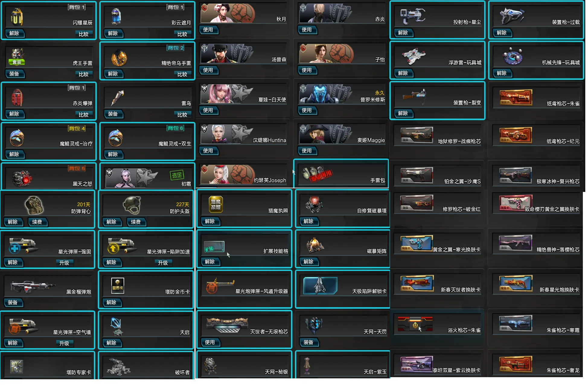This screenshot has height=385, width=588.
Task: Click the 防护头盔 helmet icon
Action: (132, 205)
